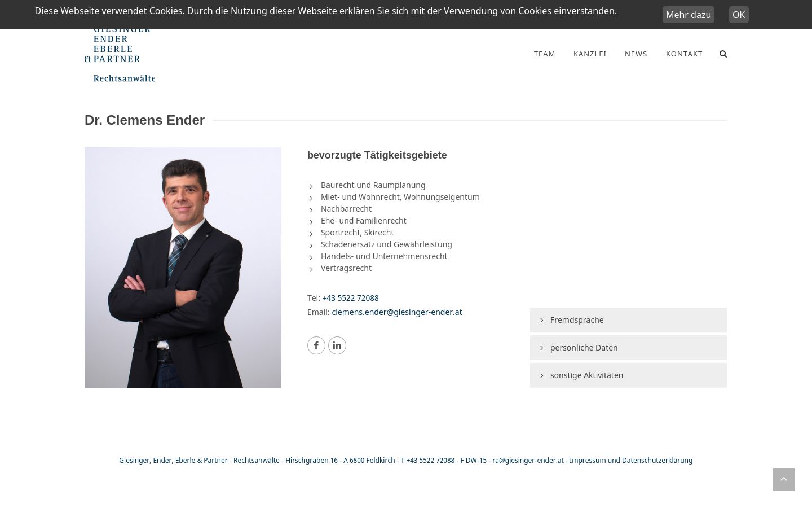Viewport: 812px width, 508px height.
Task: Click the Dr. Clemens Ender page heading
Action: [144, 120]
